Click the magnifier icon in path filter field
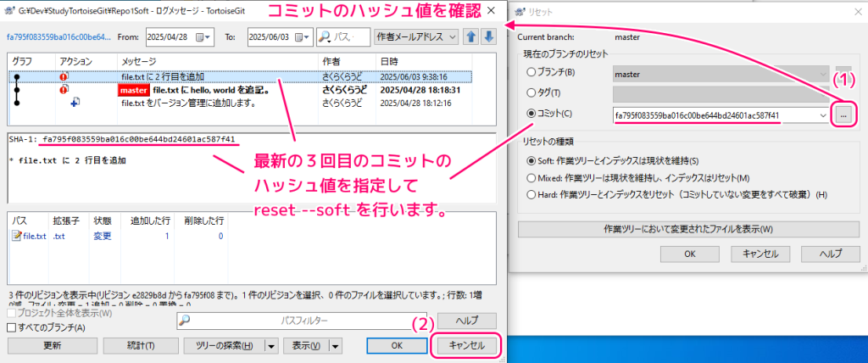Viewport: 868px width, 363px height. (186, 320)
